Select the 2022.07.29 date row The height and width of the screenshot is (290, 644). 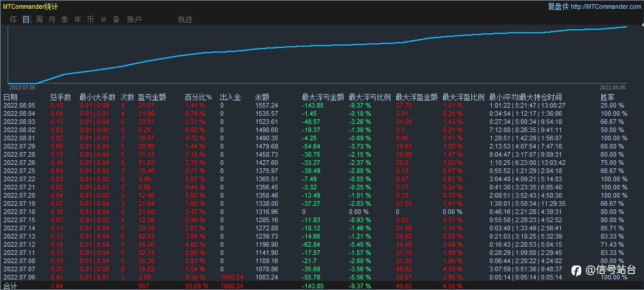click(x=322, y=146)
